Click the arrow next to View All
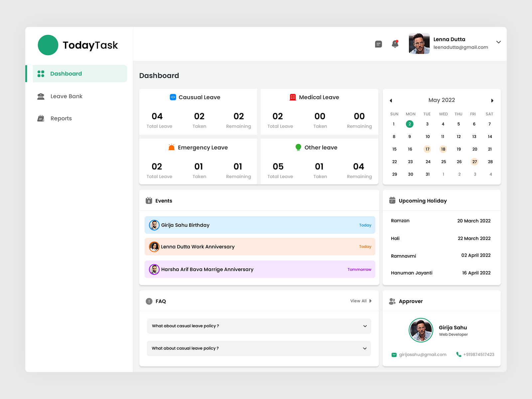This screenshot has height=399, width=532. pos(370,301)
